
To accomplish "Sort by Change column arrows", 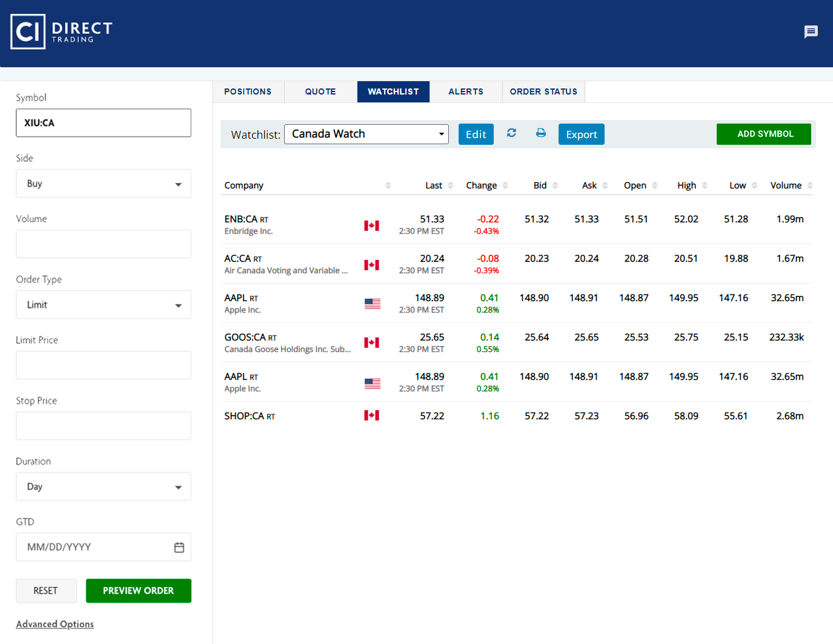I will 505,185.
